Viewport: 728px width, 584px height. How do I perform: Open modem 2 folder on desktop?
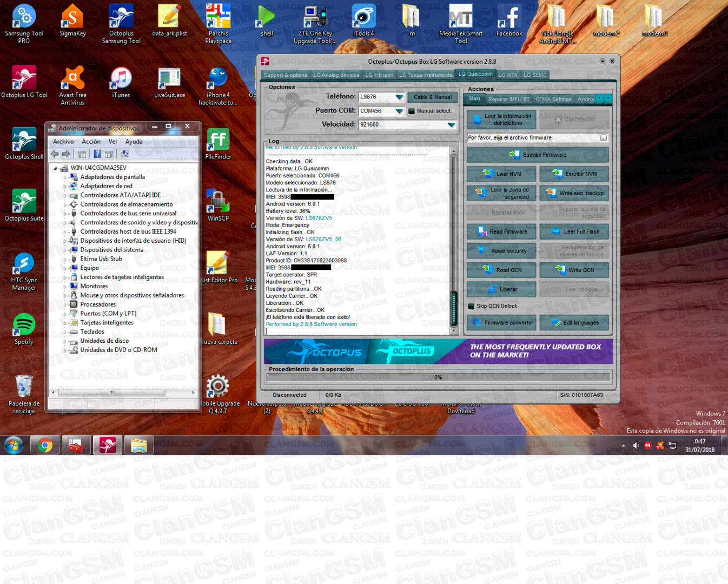(x=606, y=21)
